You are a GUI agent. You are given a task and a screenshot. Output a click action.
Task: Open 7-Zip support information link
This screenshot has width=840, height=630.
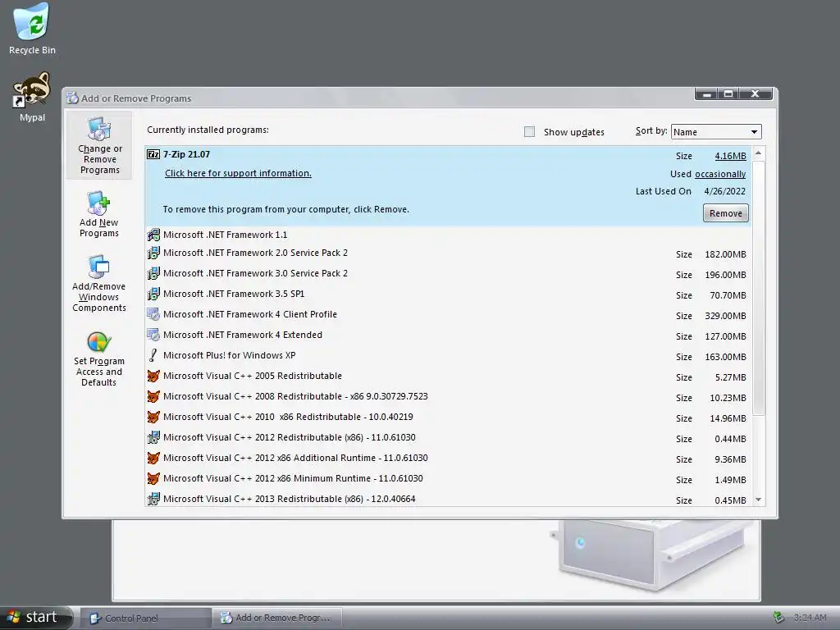click(238, 173)
